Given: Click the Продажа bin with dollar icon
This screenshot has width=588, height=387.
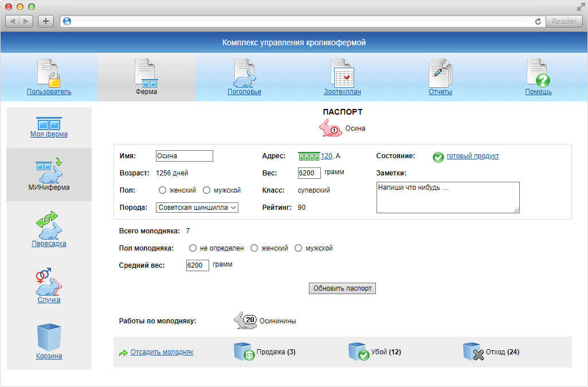Looking at the screenshot, I should tap(244, 352).
